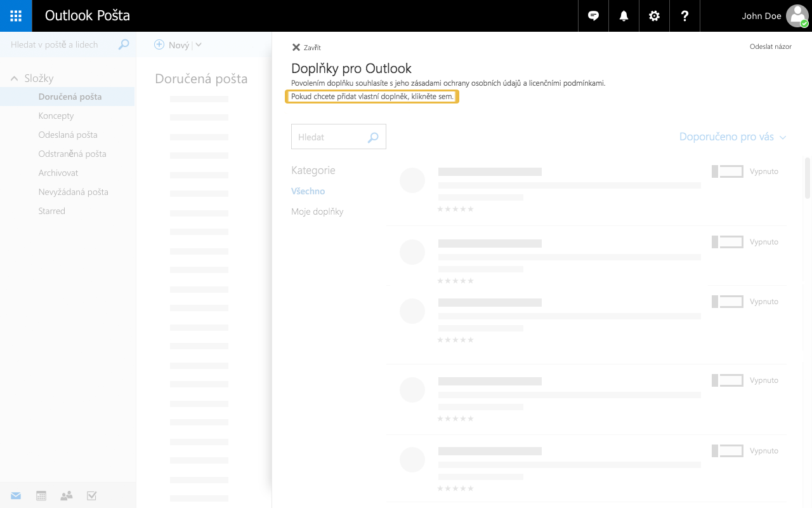Click the Kategorie heading text
The height and width of the screenshot is (508, 812).
tap(313, 170)
